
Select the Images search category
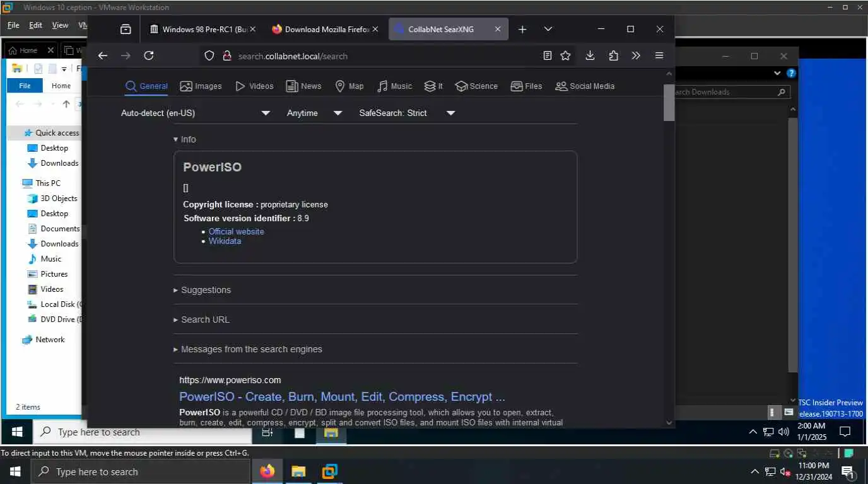201,86
